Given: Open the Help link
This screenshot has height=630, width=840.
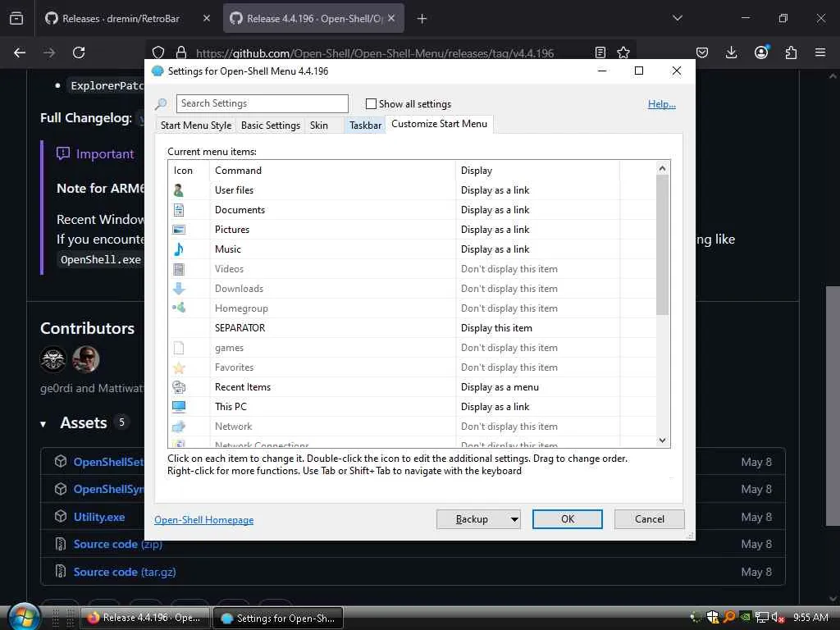Looking at the screenshot, I should point(662,104).
